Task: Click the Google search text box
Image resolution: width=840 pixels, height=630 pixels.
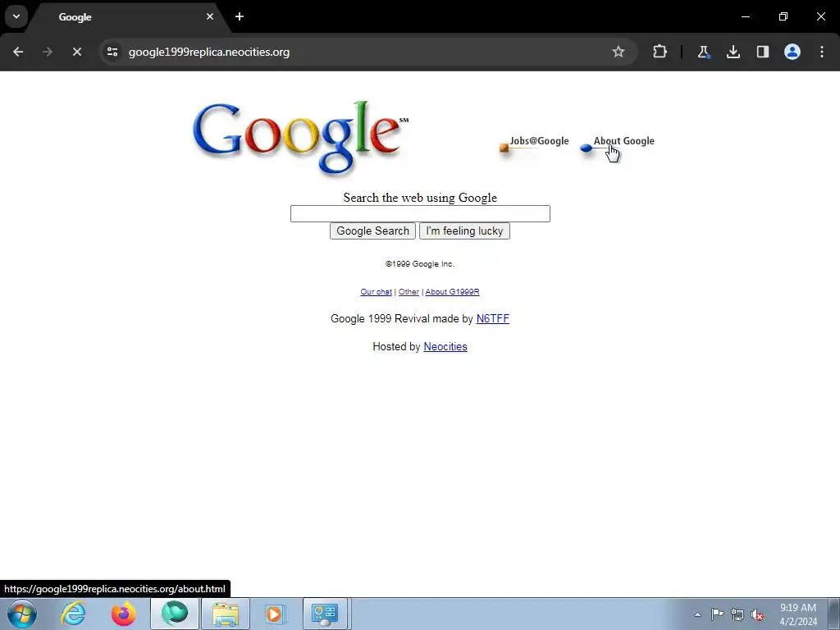Action: click(x=420, y=213)
